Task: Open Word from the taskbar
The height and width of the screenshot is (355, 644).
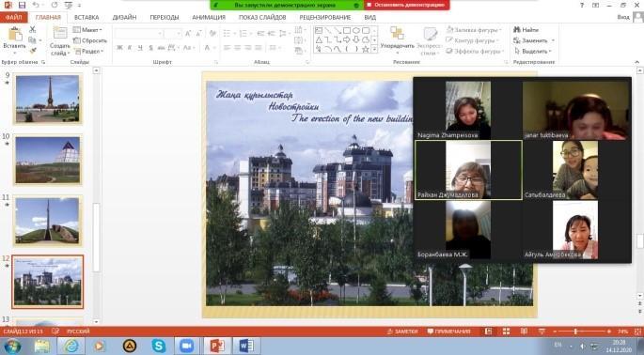Action: (246, 346)
